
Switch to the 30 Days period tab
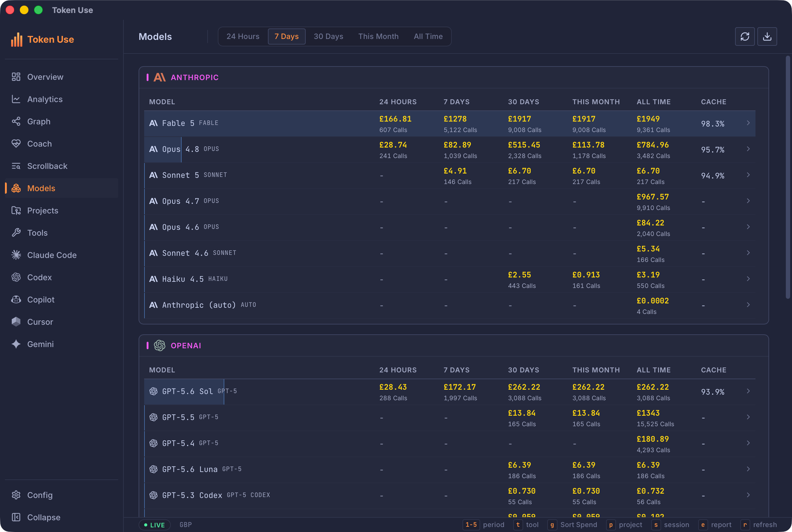(329, 36)
